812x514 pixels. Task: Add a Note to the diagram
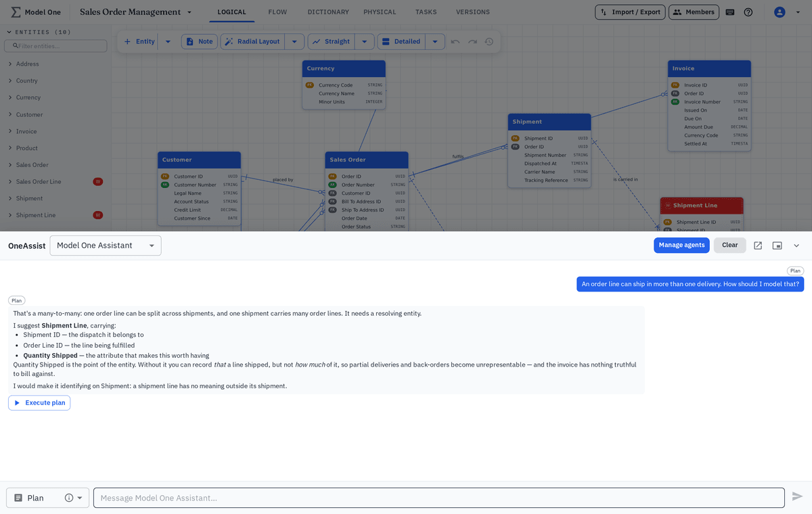[199, 41]
